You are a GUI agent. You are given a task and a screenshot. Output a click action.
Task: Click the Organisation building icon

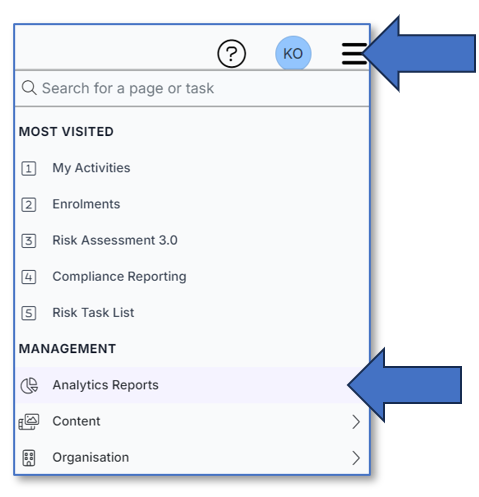click(29, 458)
